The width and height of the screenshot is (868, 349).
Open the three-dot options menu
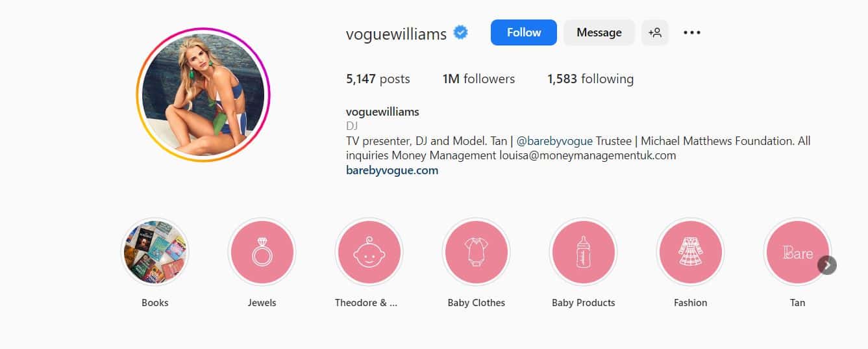[x=692, y=32]
